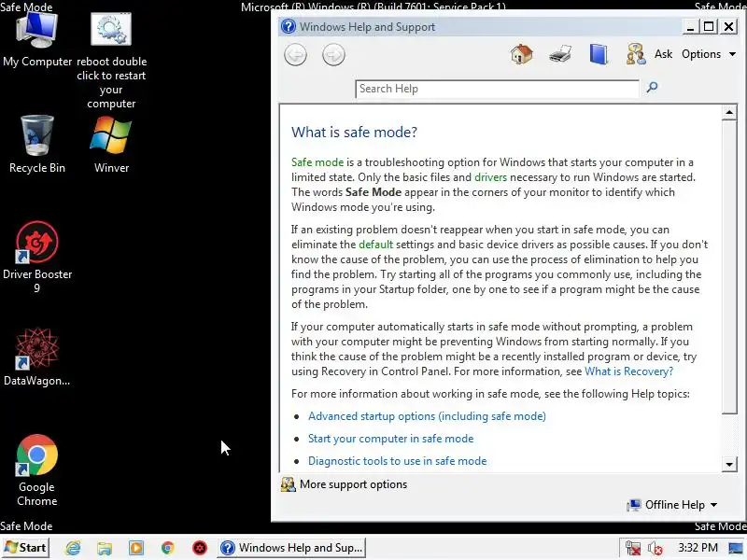Click scrollbar down arrow in help pane
747x560 pixels.
[x=729, y=464]
